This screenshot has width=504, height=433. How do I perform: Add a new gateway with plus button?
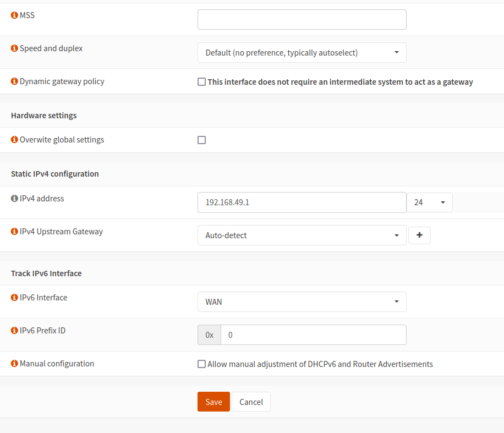click(419, 235)
